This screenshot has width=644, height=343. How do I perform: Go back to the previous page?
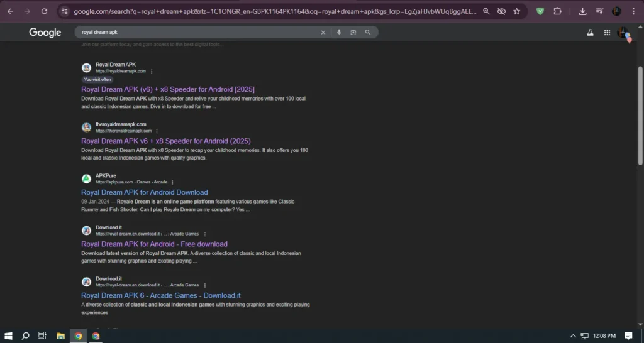pos(11,11)
